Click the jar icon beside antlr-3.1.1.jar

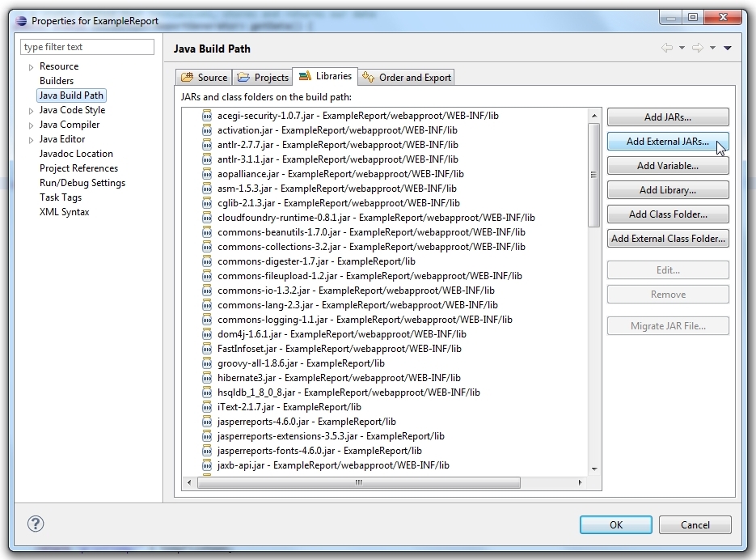pos(207,159)
